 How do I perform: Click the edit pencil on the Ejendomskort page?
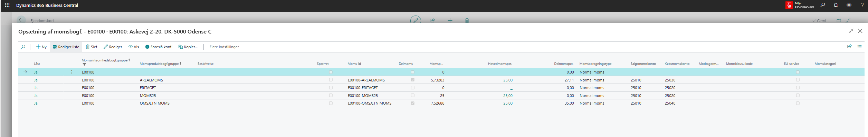[416, 20]
